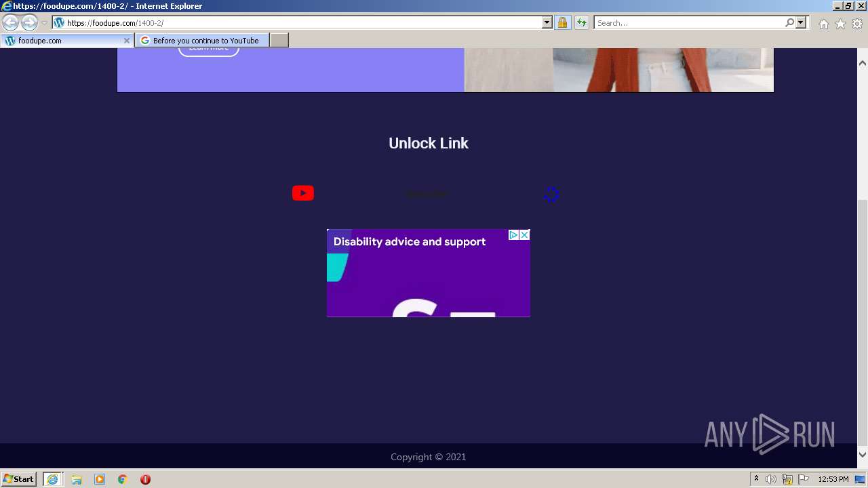Close the ad with X icon
This screenshot has height=488, width=868.
point(524,235)
